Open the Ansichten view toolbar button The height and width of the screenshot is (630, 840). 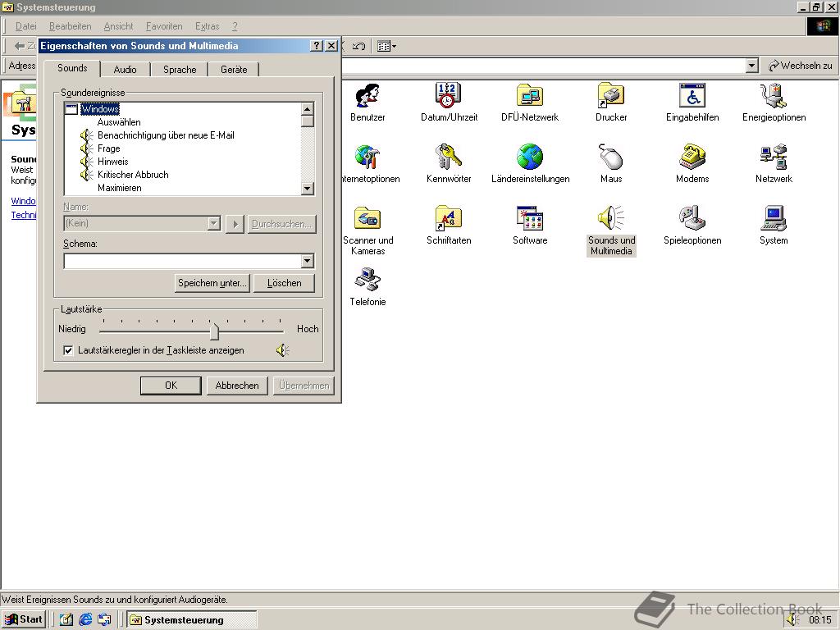(x=386, y=47)
